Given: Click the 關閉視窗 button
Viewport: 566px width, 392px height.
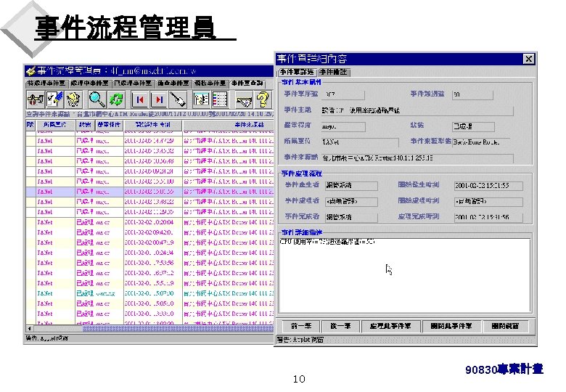Looking at the screenshot, I should point(505,326).
